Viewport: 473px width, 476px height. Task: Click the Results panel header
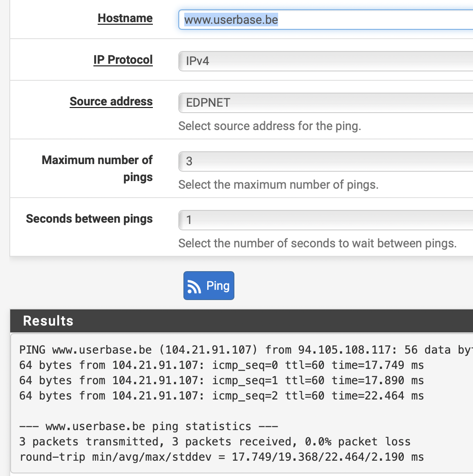coord(241,321)
